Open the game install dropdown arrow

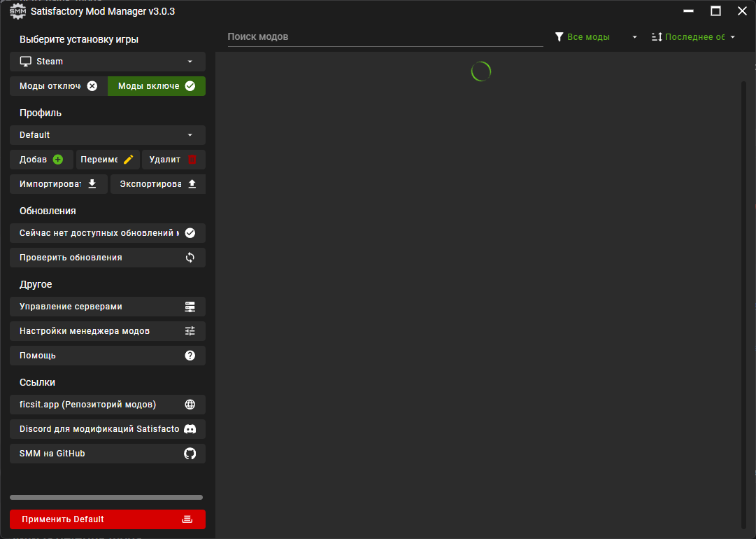pyautogui.click(x=190, y=62)
